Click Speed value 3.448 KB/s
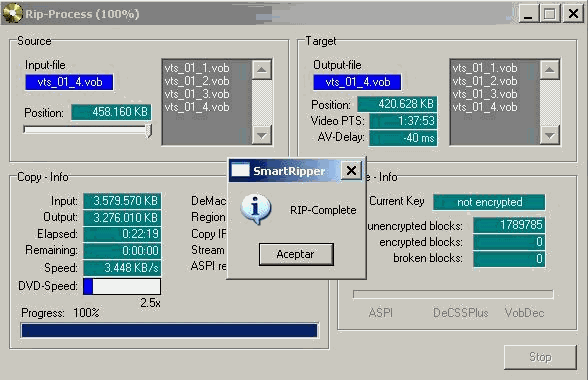Screen dimensions: 588x380 pyautogui.click(x=122, y=268)
